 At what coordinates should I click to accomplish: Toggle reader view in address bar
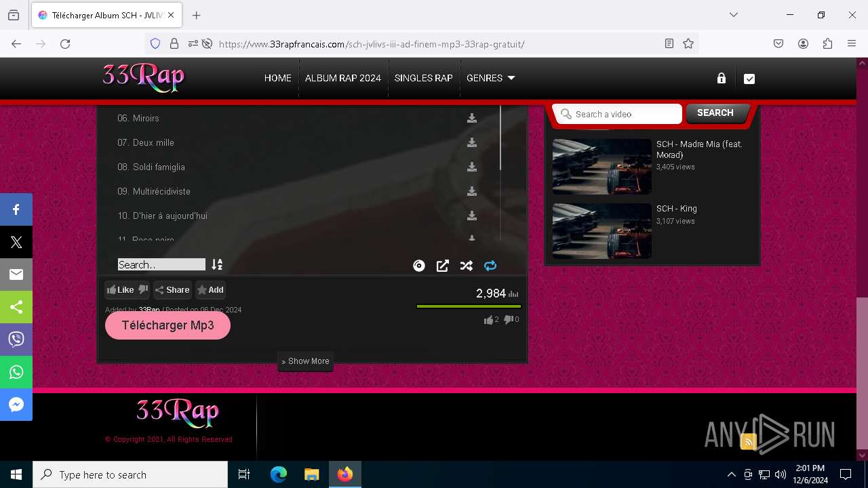point(669,43)
